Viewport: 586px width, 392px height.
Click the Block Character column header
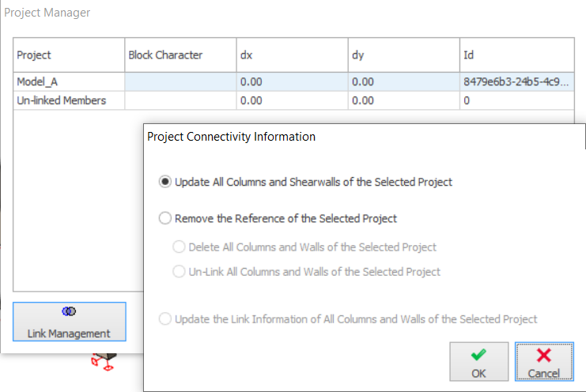(180, 55)
